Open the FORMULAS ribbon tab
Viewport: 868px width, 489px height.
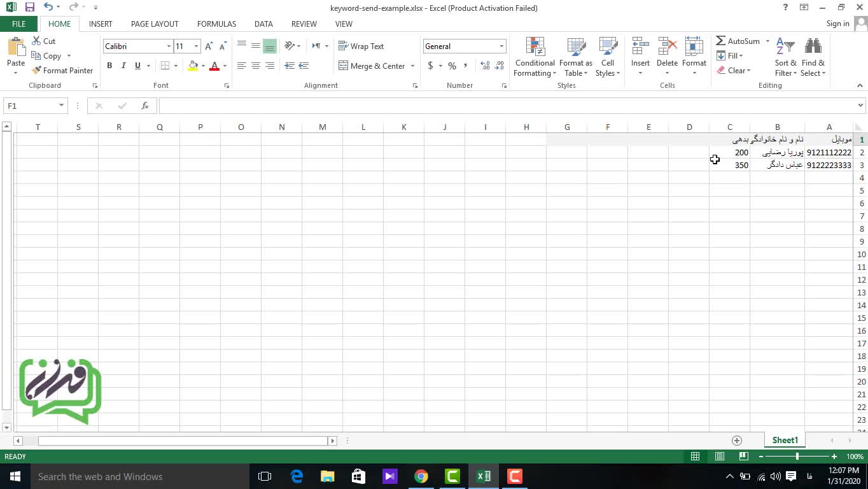coord(216,24)
